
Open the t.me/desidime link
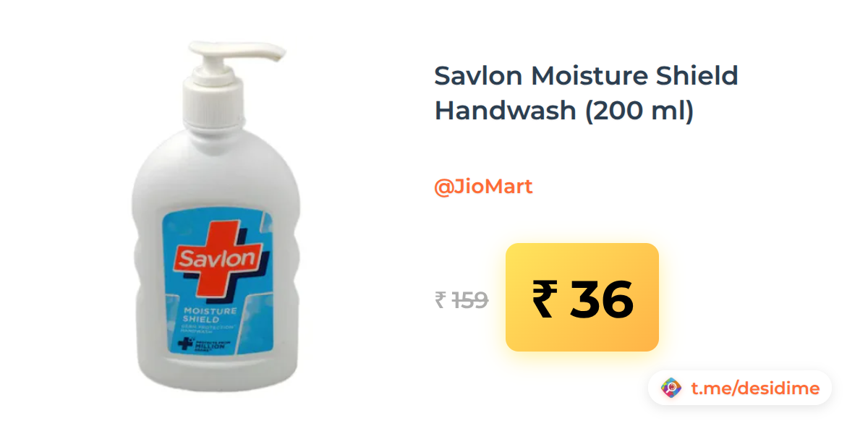click(755, 388)
